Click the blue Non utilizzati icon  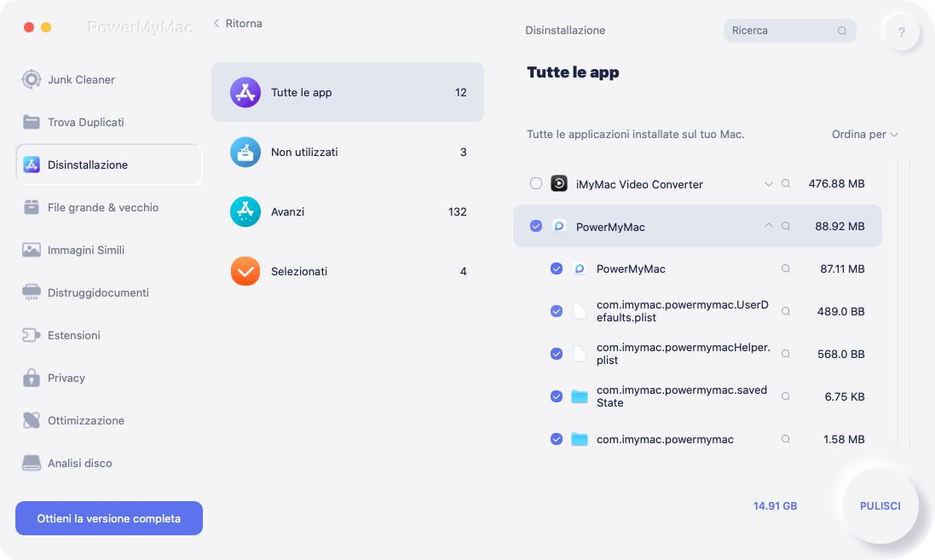click(245, 152)
